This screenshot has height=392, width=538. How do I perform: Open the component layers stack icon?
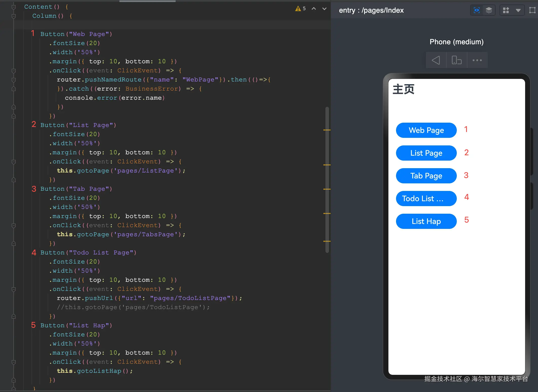coord(489,10)
